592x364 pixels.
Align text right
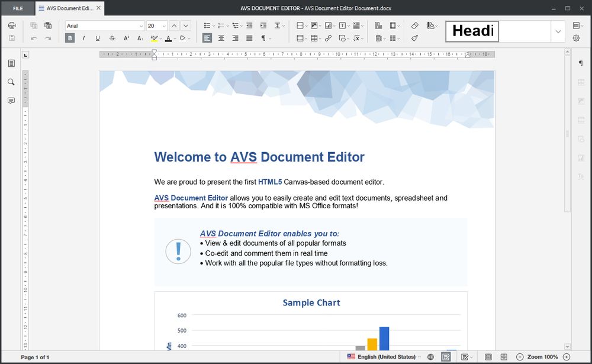(x=235, y=38)
